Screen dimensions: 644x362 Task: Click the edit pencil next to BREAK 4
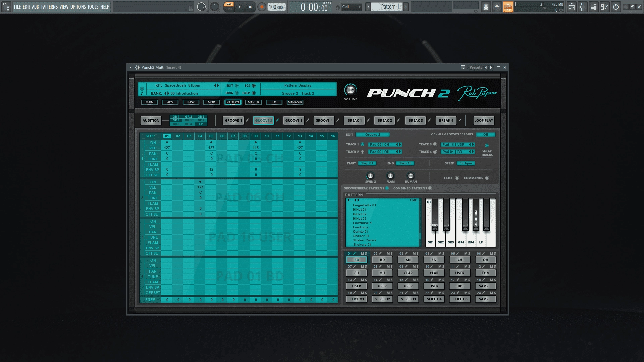click(460, 120)
